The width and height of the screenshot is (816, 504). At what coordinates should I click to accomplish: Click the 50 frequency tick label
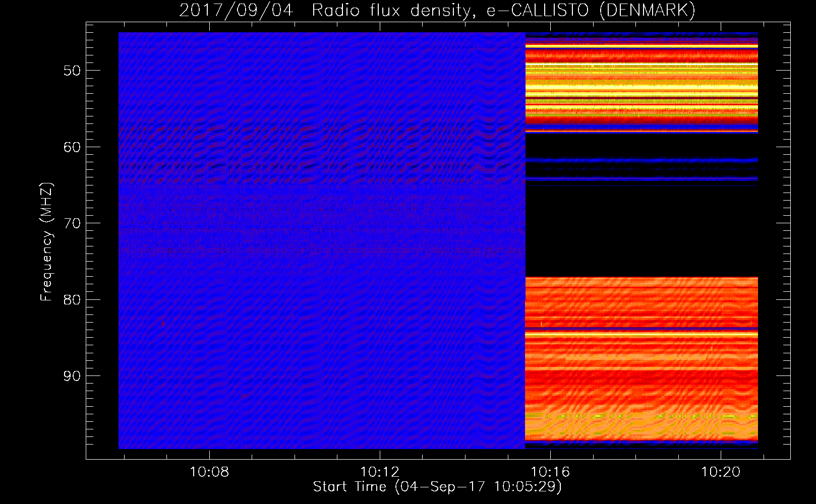pyautogui.click(x=72, y=71)
